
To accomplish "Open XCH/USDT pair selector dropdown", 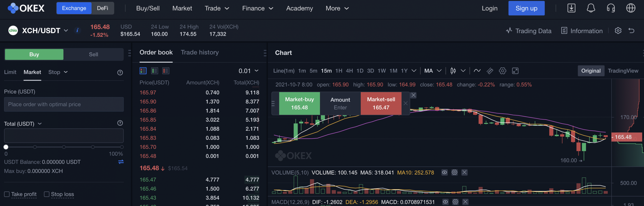I will tap(66, 30).
